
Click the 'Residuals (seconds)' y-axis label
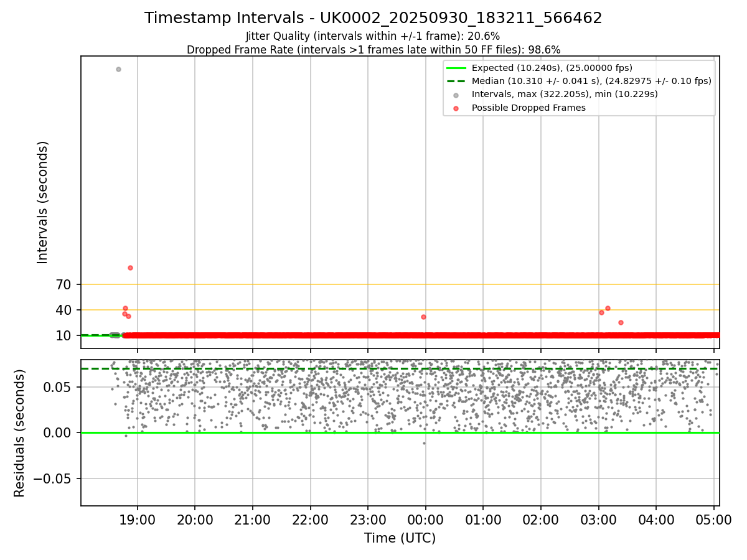[20, 433]
